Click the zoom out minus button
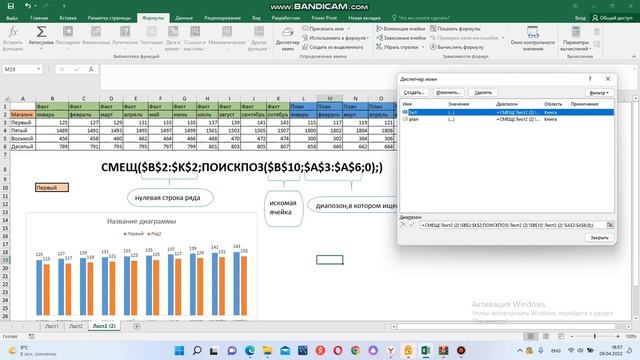Screen dimensions: 640x360 pos(572,336)
